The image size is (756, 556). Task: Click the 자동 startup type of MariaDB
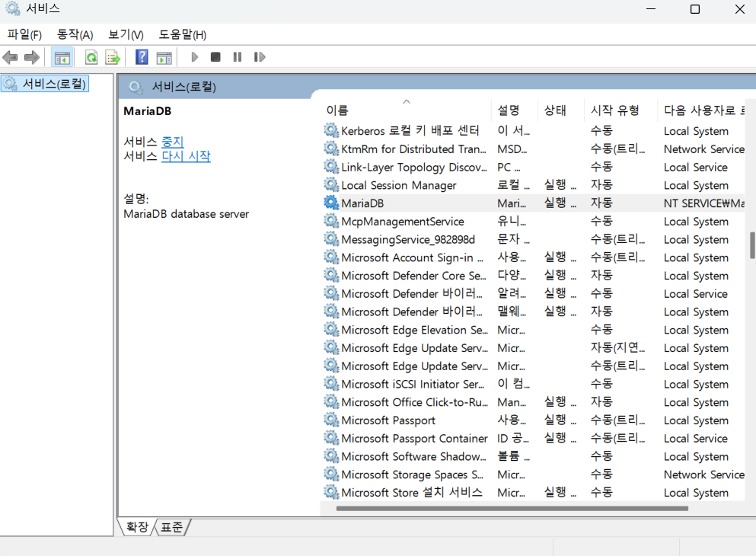pyautogui.click(x=601, y=203)
